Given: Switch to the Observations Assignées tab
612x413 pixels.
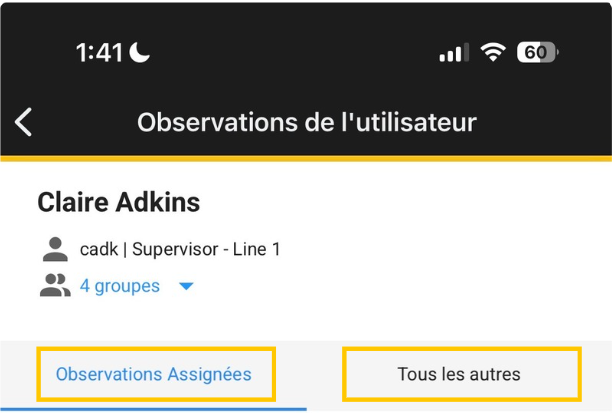Looking at the screenshot, I should (154, 374).
